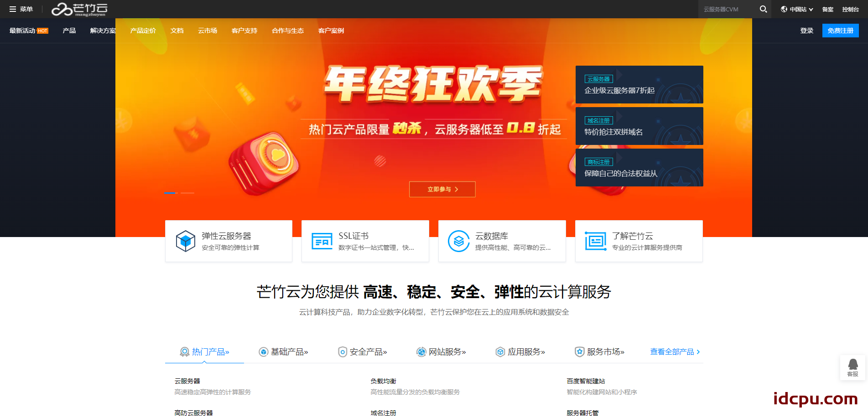Click the 基础产品 tab icon
Viewport: 868px width, 418px height.
coord(264,352)
